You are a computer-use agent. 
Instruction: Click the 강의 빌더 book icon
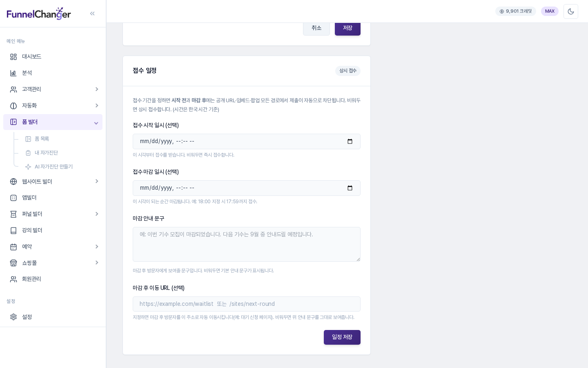(13, 231)
